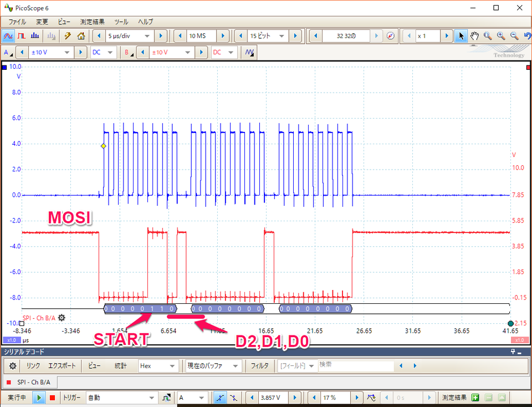Screen dimensions: 532x407
Task: Open the buffer navigator compass icon
Action: (x=391, y=36)
